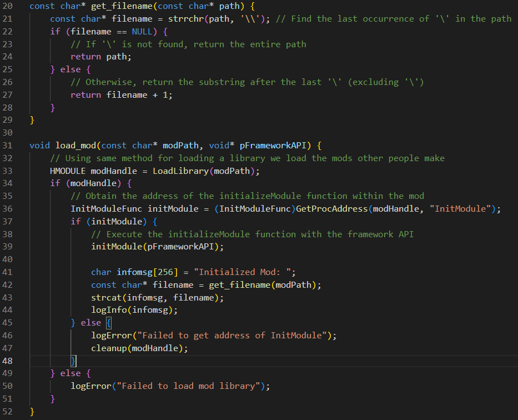Click 'if (initModule)' condition on line 37
518x420 pixels.
(109, 222)
